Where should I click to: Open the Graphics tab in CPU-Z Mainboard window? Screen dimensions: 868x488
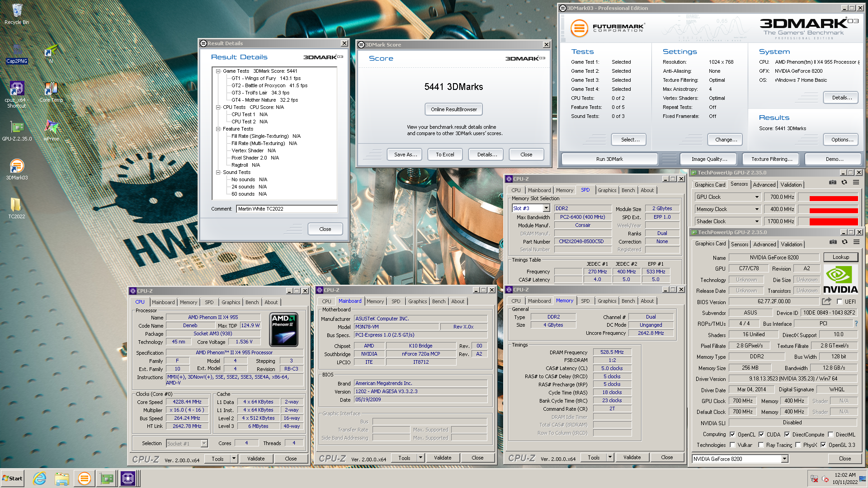417,301
